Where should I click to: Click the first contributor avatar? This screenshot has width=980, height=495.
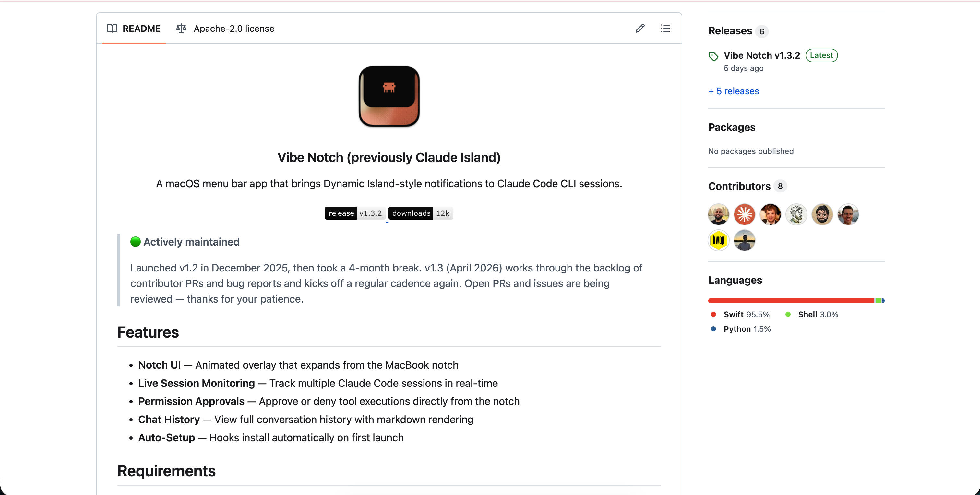pyautogui.click(x=718, y=214)
